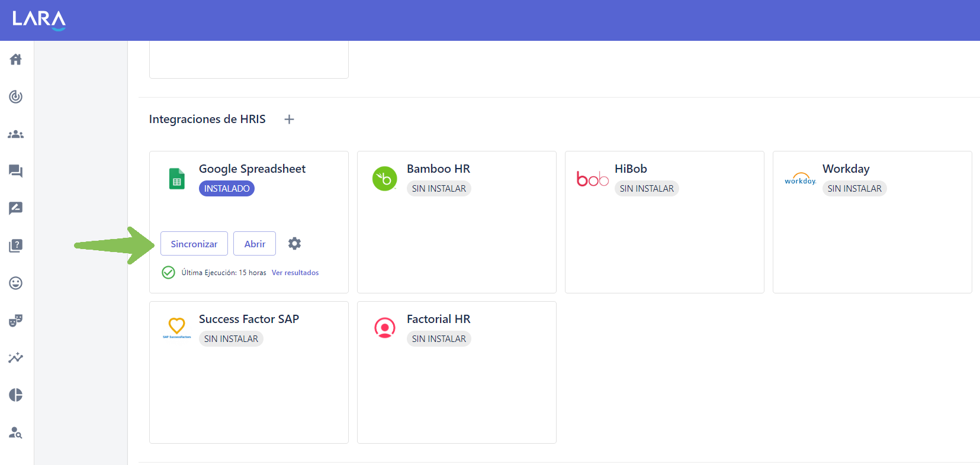The width and height of the screenshot is (980, 465).
Task: Add an HRIS integration with plus icon
Action: 289,120
